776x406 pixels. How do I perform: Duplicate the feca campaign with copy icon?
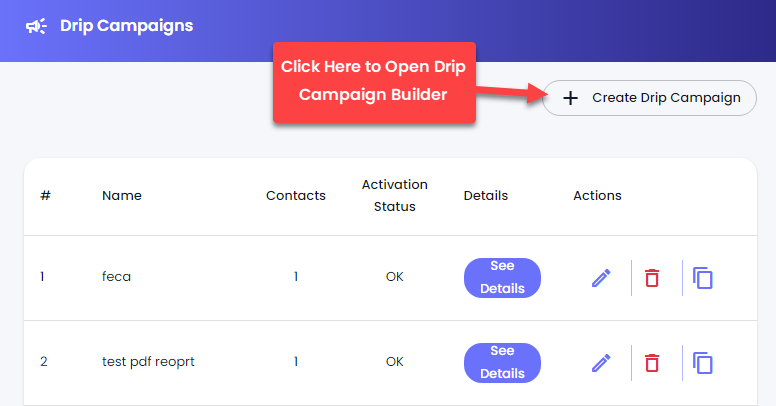coord(703,278)
